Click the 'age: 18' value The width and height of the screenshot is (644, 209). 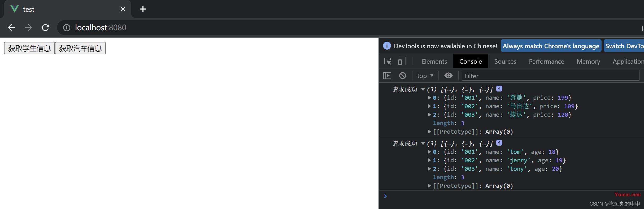[x=543, y=152]
